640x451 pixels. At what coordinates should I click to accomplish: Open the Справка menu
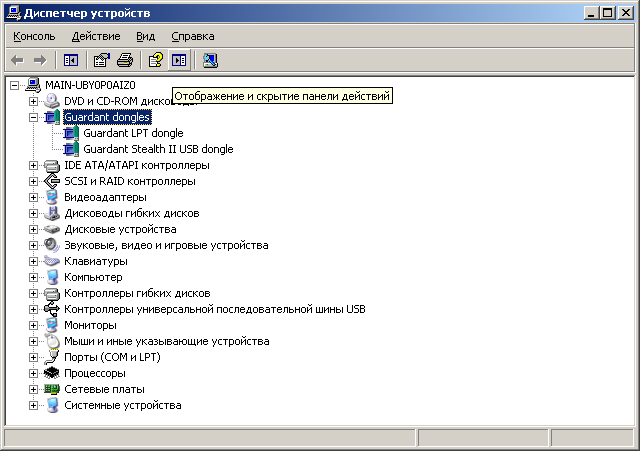(192, 36)
